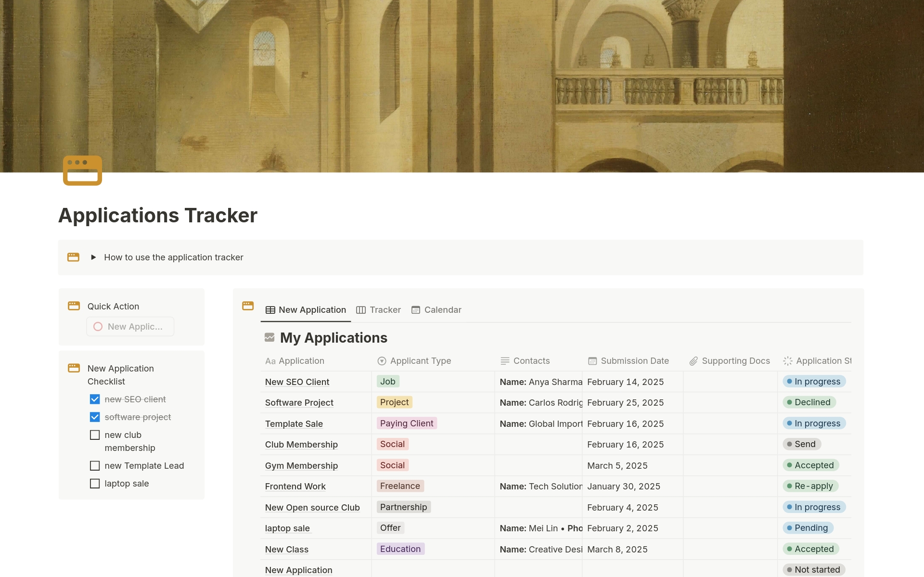Click the Applicant Type column icon
924x577 pixels.
[x=382, y=361]
